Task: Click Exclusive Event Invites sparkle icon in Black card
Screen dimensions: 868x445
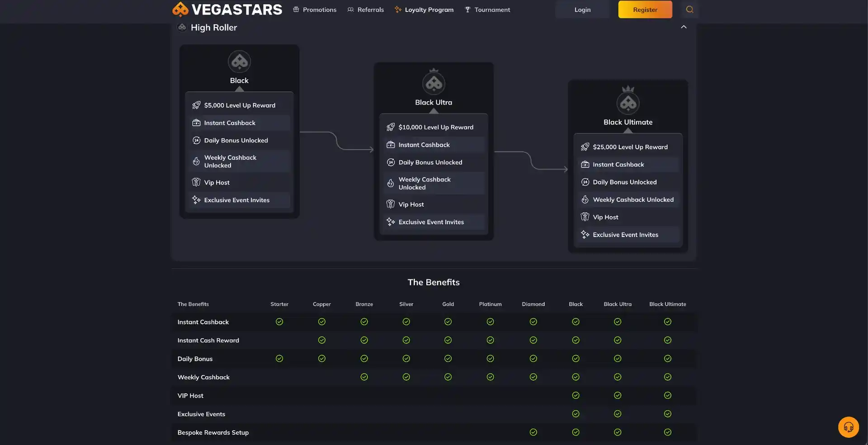Action: (x=196, y=200)
